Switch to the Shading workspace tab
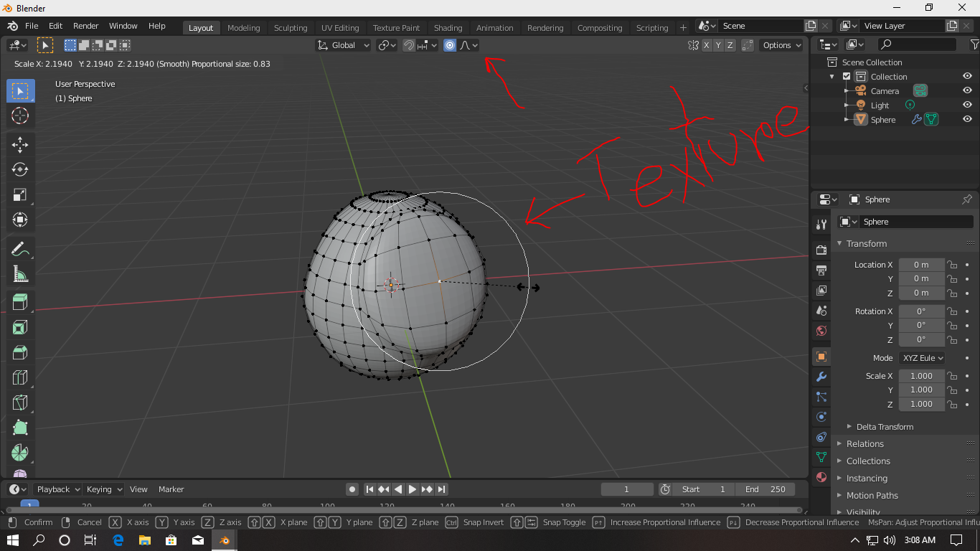This screenshot has width=980, height=551. pyautogui.click(x=448, y=28)
